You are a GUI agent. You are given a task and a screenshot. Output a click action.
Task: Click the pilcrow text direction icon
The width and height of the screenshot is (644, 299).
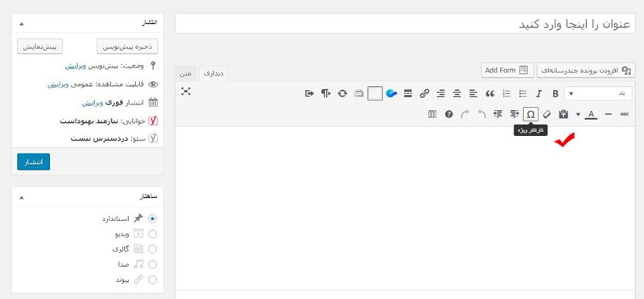326,94
